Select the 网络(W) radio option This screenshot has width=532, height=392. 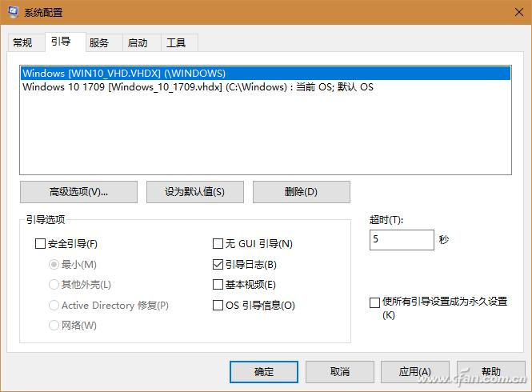point(54,325)
